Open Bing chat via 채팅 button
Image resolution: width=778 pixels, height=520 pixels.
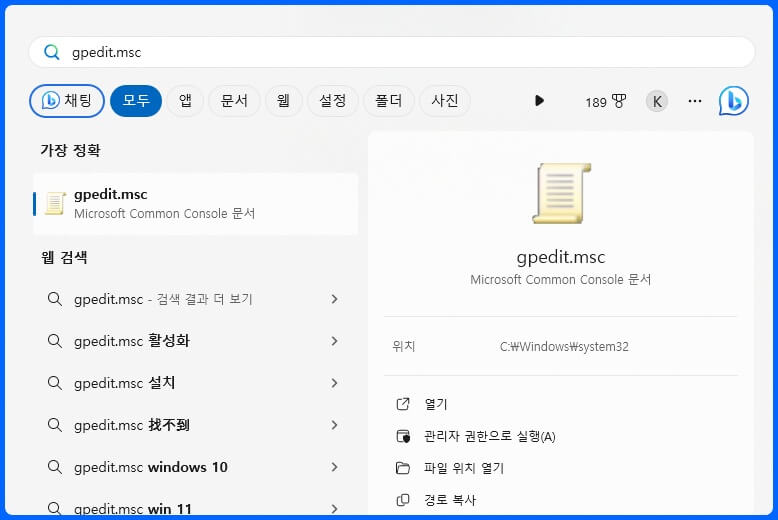click(67, 101)
